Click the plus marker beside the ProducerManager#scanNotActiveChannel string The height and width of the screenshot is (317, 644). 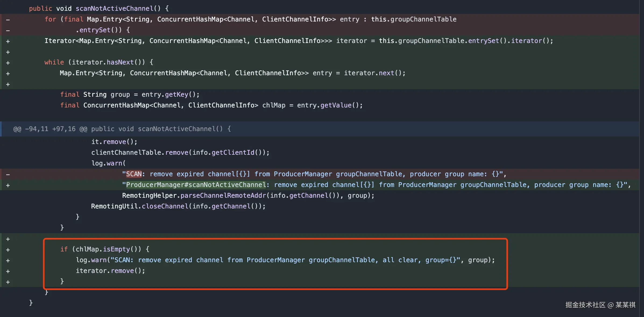[8, 185]
